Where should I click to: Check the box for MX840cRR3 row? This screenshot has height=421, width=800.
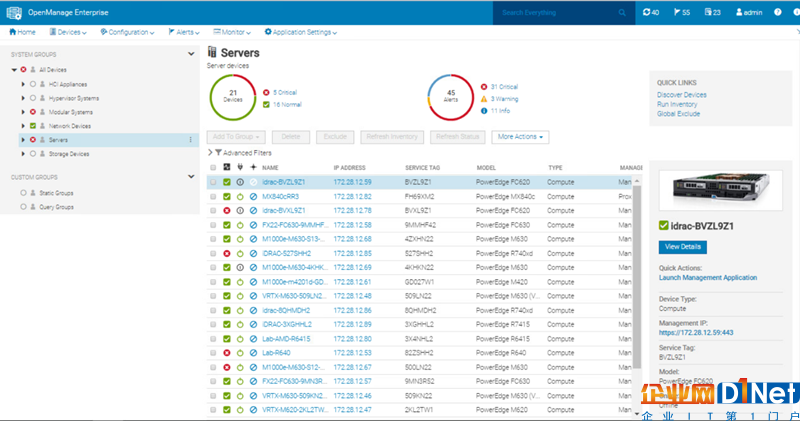(213, 196)
